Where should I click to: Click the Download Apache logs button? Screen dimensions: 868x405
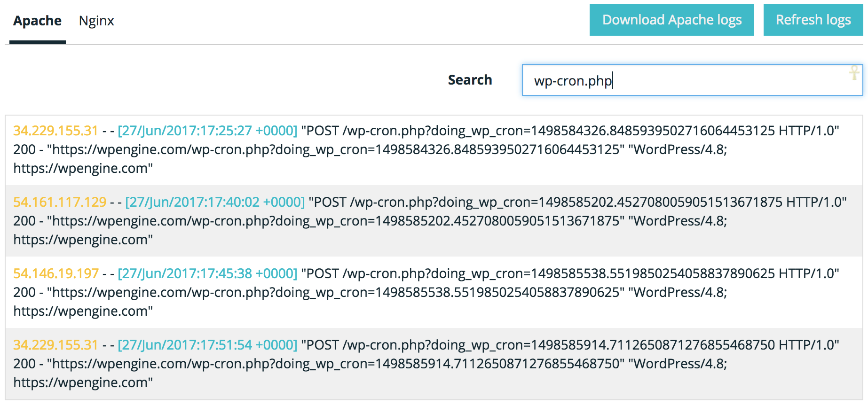click(x=671, y=20)
